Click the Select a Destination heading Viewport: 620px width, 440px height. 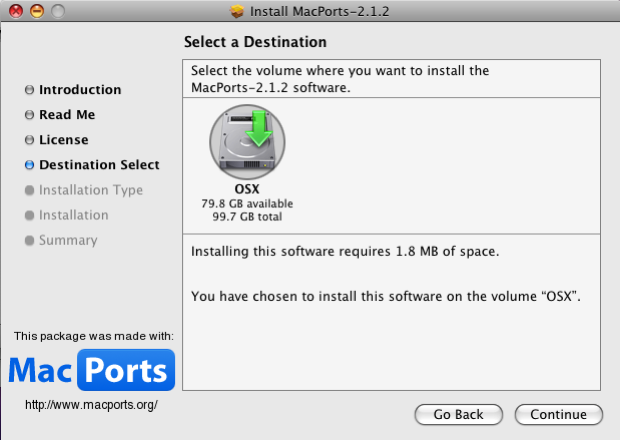point(255,42)
